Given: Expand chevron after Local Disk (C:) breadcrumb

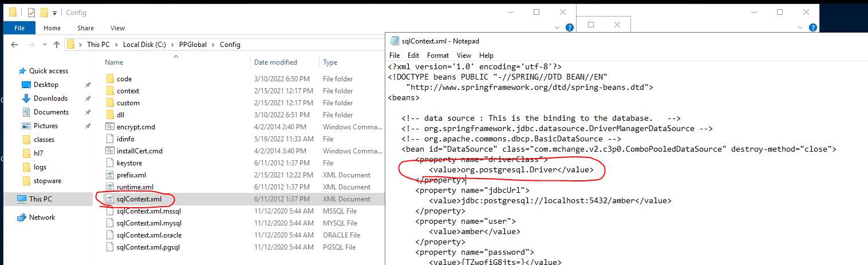Looking at the screenshot, I should point(173,45).
